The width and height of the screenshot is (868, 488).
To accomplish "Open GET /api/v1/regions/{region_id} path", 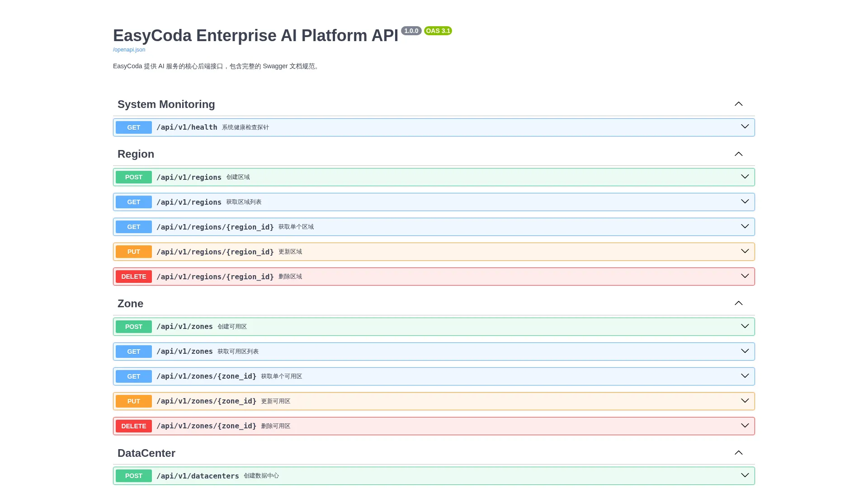I will click(215, 227).
